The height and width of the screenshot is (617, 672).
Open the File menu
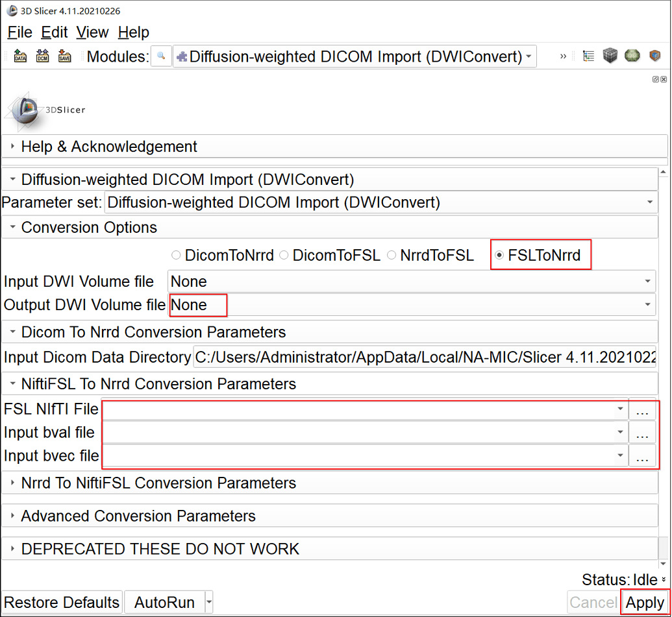click(19, 32)
